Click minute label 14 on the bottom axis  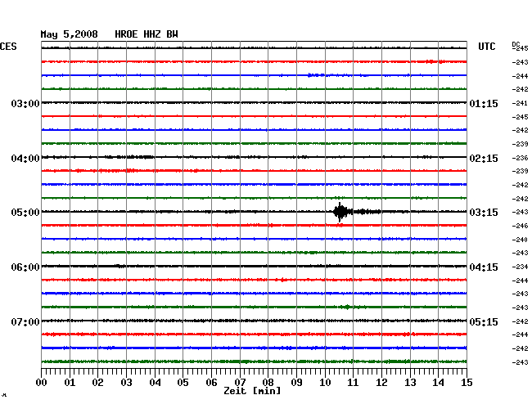coord(438,383)
